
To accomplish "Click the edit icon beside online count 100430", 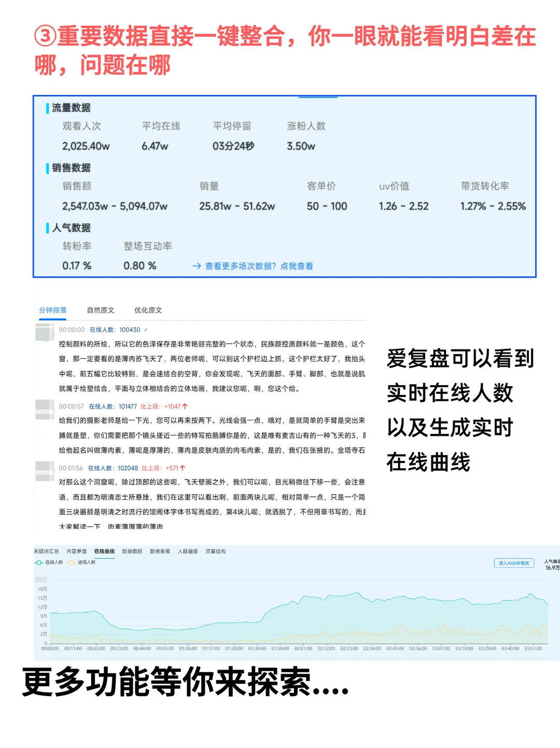I will 147,329.
